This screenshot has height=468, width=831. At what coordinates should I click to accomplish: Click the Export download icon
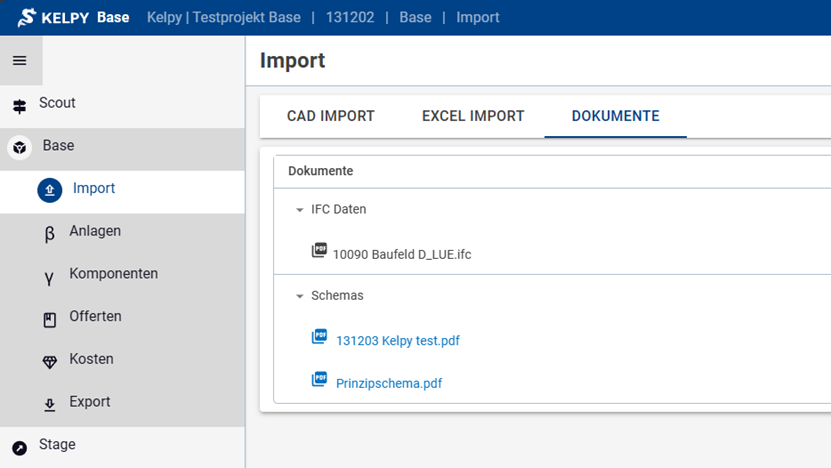click(50, 404)
